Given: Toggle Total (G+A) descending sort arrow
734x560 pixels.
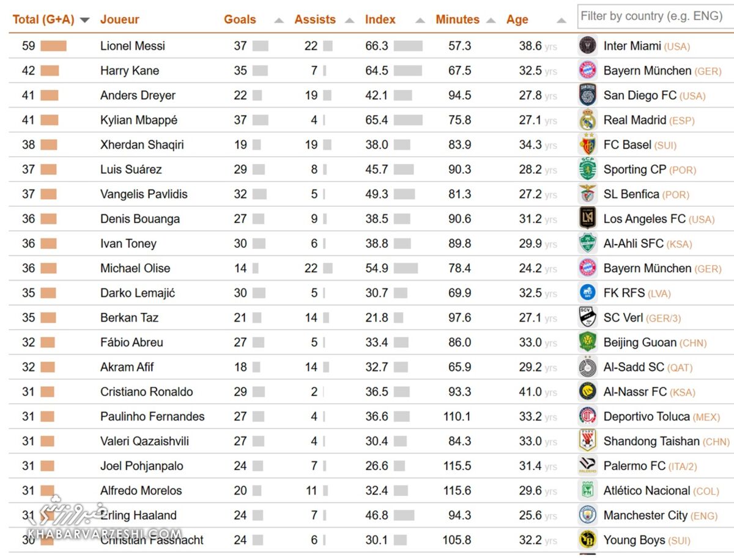Looking at the screenshot, I should [85, 20].
